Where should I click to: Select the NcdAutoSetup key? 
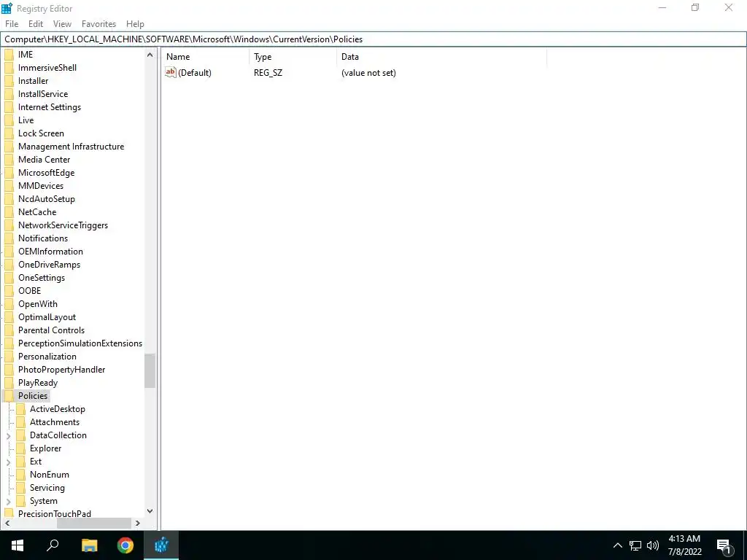[x=46, y=198]
